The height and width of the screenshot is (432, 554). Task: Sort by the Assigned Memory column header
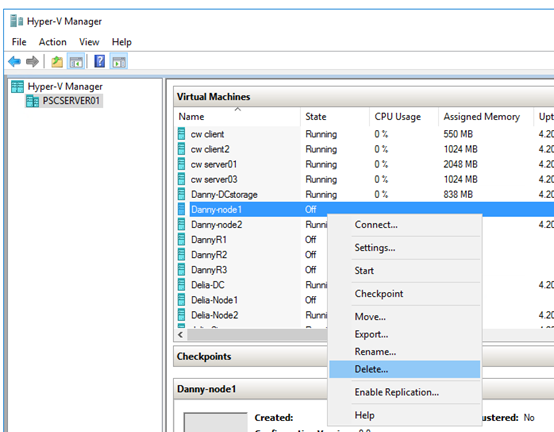pyautogui.click(x=486, y=117)
